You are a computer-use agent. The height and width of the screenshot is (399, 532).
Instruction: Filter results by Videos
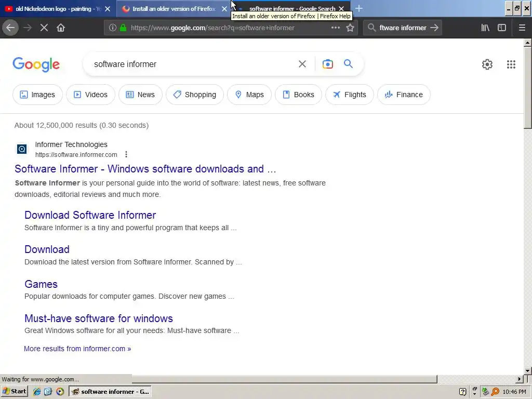point(90,95)
